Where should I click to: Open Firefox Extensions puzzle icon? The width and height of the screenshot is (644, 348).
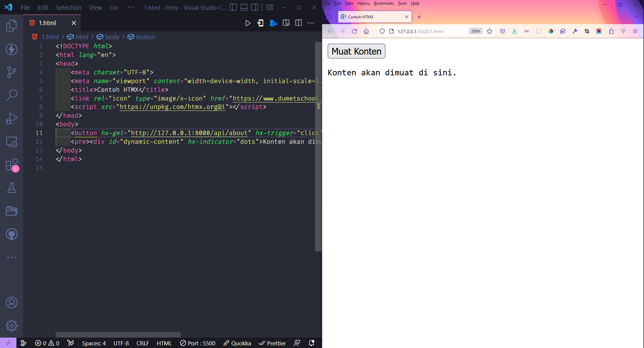point(611,31)
